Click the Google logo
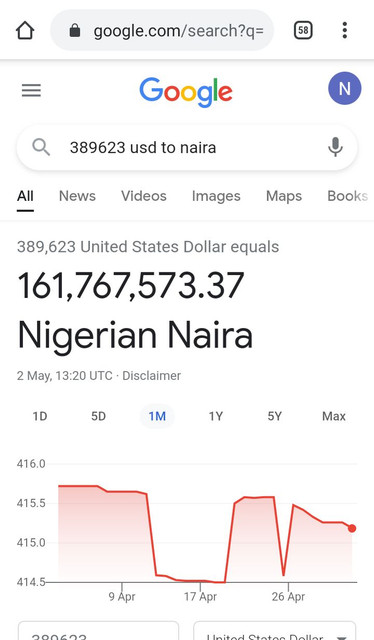 tap(186, 91)
